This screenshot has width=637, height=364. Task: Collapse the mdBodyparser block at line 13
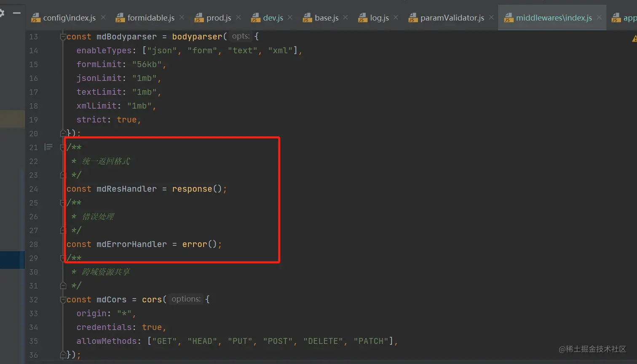click(x=63, y=37)
